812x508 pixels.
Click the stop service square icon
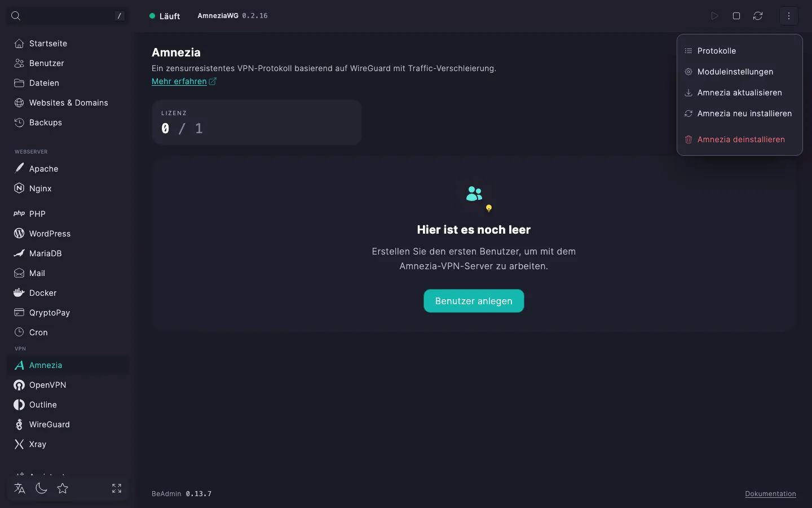coord(736,16)
